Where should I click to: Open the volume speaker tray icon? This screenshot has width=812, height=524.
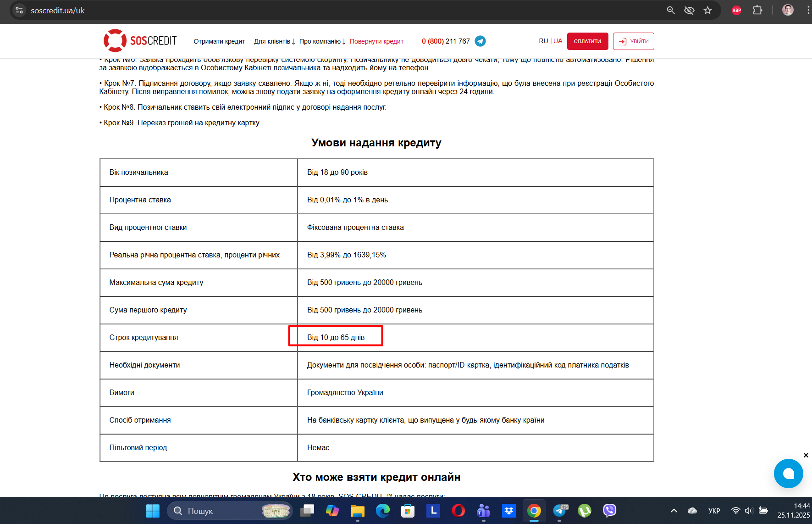[749, 511]
